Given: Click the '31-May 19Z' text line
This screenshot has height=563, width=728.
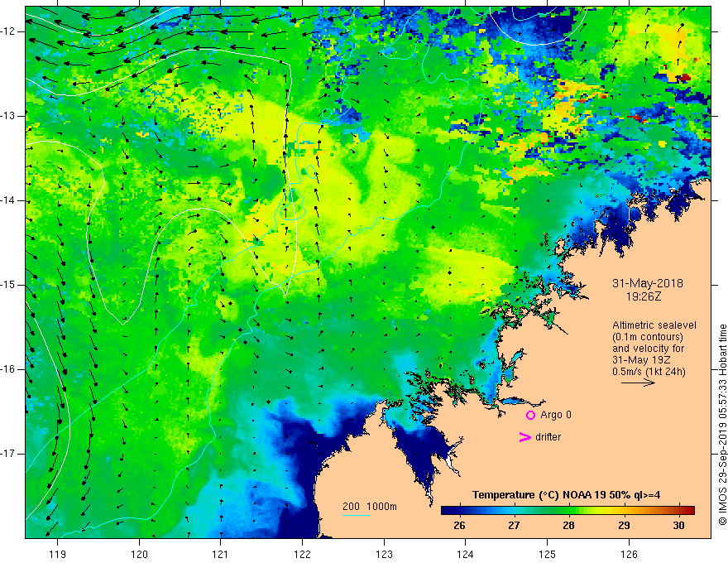Looking at the screenshot, I should pos(641,360).
